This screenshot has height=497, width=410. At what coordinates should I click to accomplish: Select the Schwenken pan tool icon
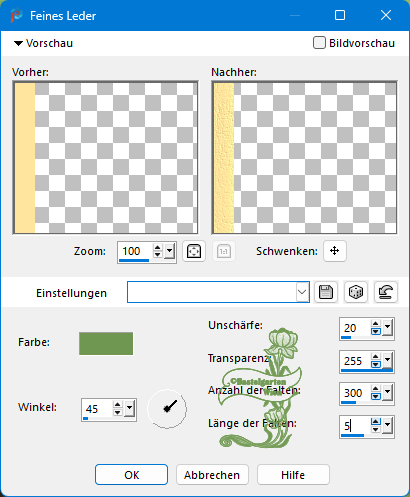[x=335, y=251]
